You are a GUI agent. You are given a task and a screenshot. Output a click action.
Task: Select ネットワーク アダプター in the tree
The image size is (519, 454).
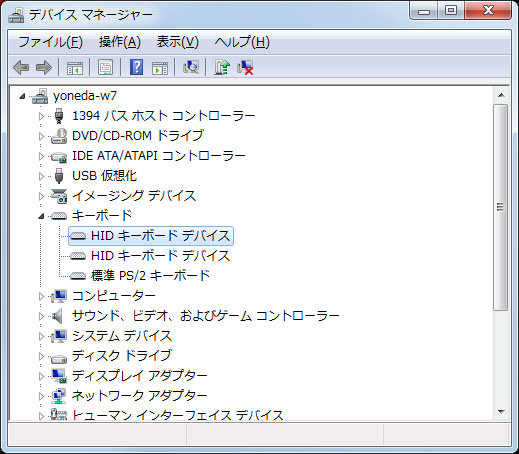140,396
